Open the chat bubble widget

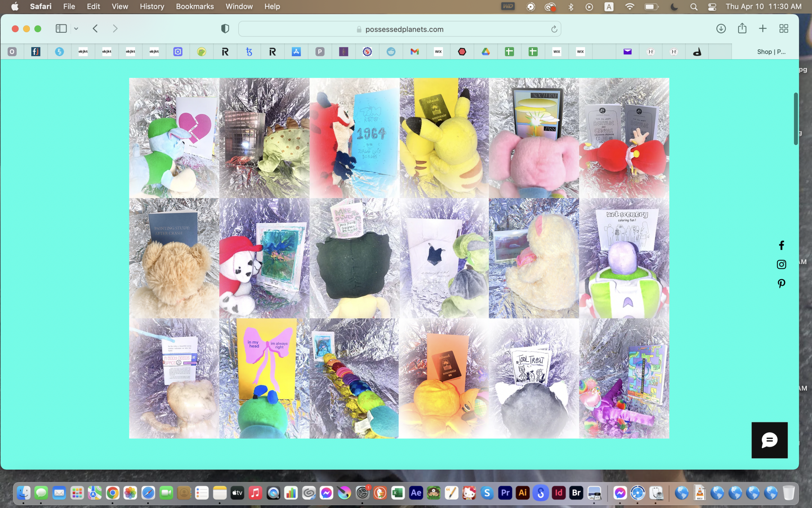tap(769, 440)
